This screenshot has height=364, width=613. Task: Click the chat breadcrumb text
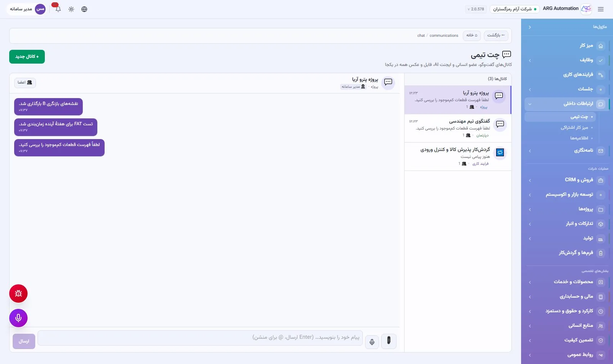421,36
